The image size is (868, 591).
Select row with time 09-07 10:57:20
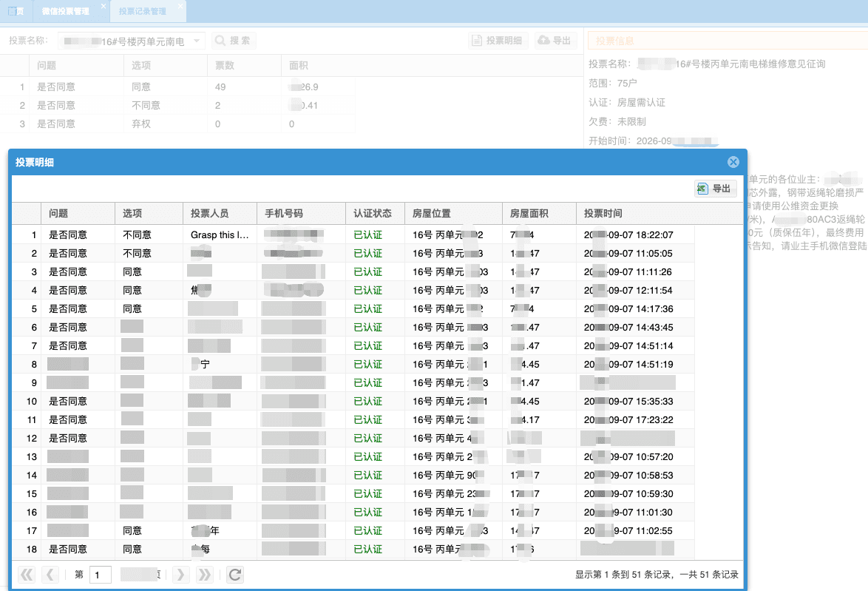353,457
